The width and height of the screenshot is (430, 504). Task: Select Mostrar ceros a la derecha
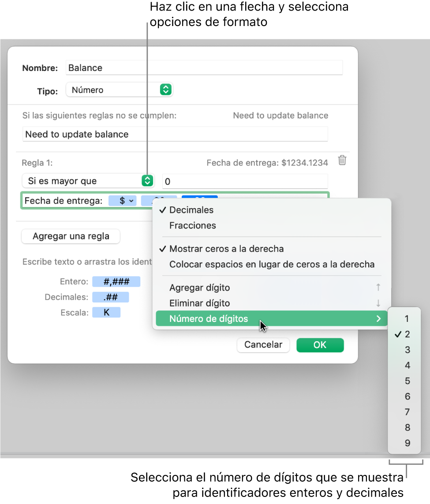(272, 249)
